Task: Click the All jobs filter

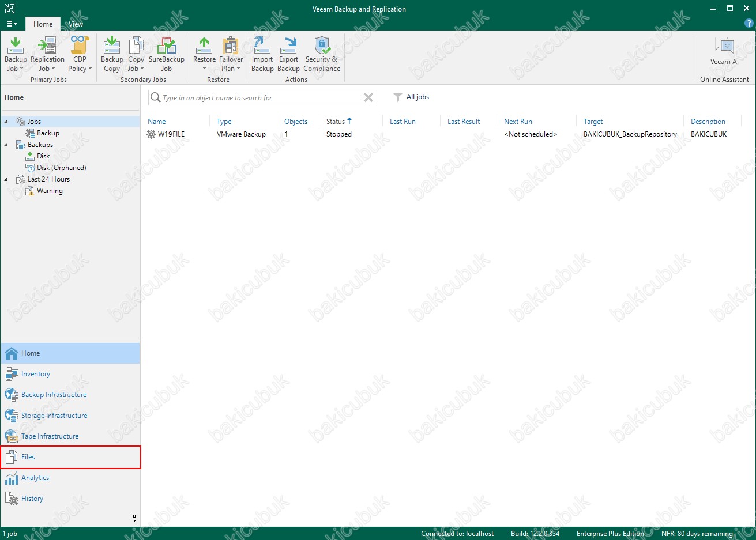Action: click(x=411, y=97)
